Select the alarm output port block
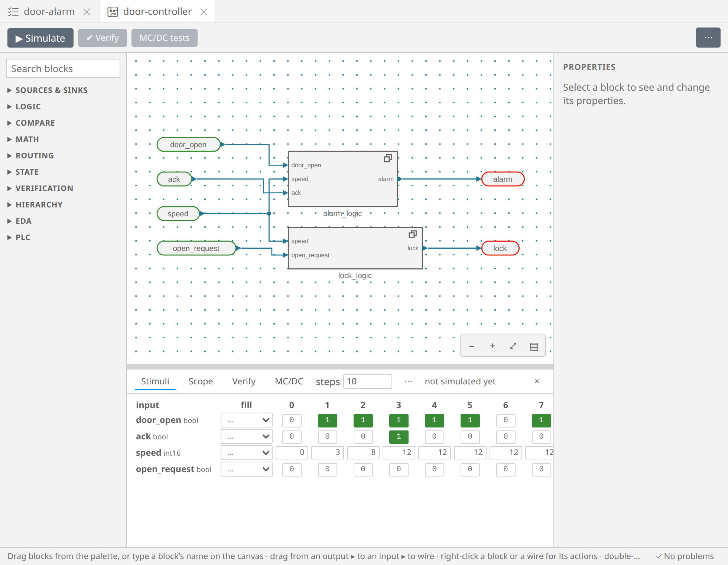This screenshot has height=565, width=728. [x=503, y=179]
